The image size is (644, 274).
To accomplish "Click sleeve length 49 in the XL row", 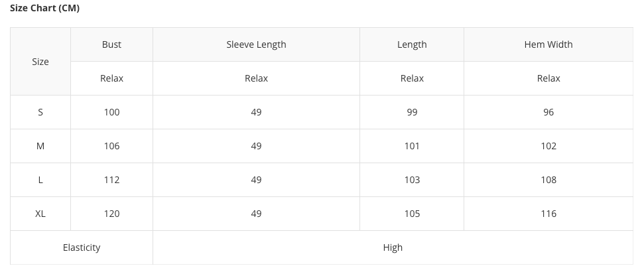I will click(256, 214).
